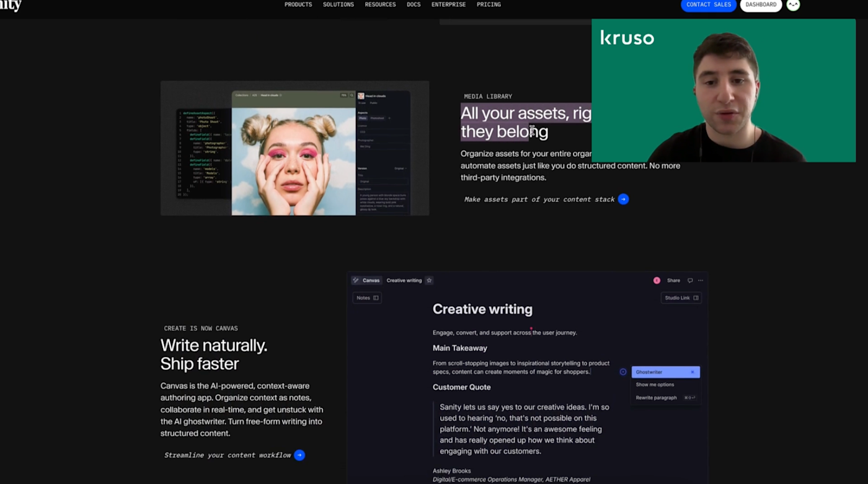868x484 pixels.
Task: Star the Creative writing document
Action: tap(429, 280)
